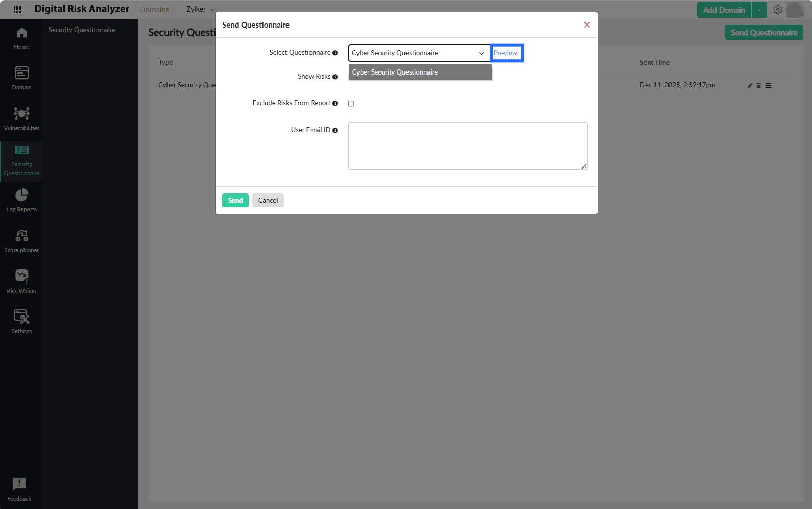The height and width of the screenshot is (509, 812).
Task: Click into the User Email ID field
Action: point(467,146)
